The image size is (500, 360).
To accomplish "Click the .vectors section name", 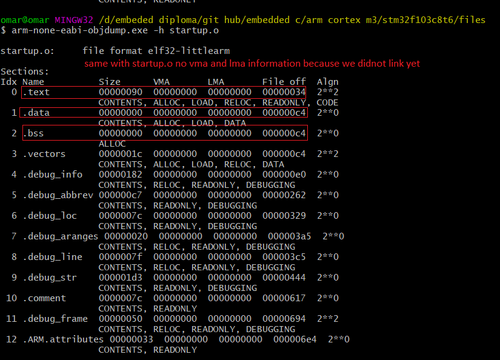I will click(x=44, y=154).
